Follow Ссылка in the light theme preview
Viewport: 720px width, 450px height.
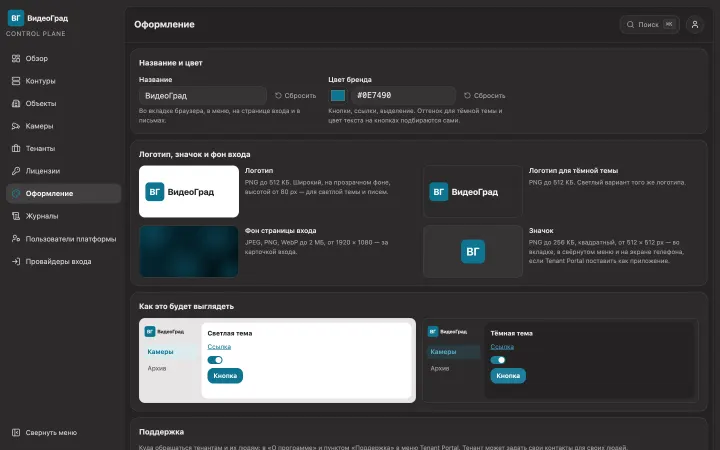point(219,347)
